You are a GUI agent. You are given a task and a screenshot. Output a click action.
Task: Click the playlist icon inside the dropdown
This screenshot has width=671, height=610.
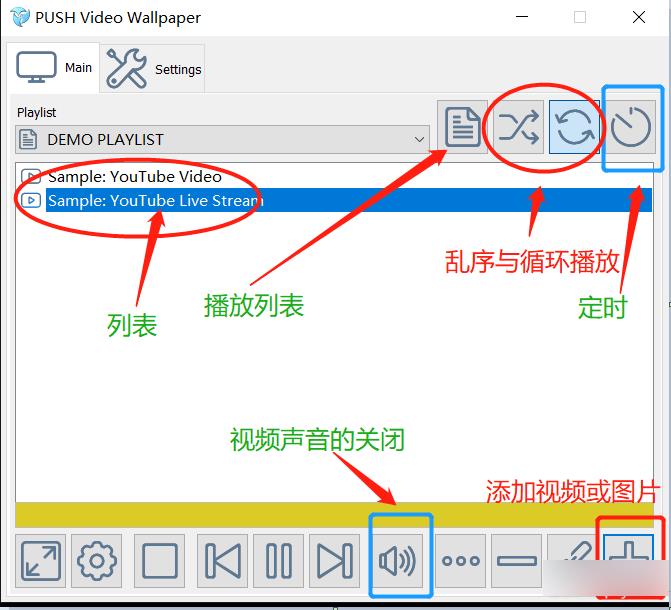(x=28, y=140)
